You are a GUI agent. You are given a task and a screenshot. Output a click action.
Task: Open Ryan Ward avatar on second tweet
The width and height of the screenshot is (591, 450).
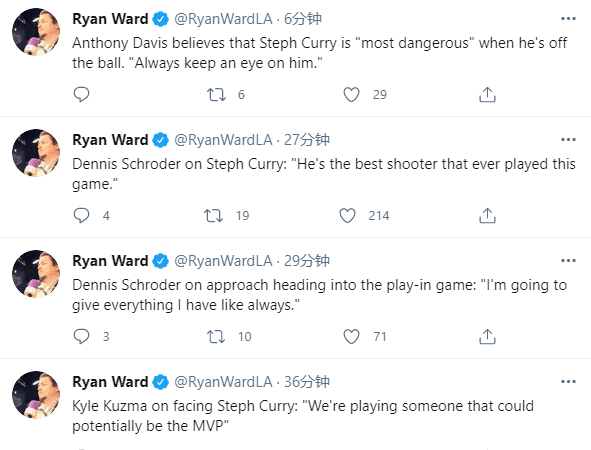coord(36,153)
